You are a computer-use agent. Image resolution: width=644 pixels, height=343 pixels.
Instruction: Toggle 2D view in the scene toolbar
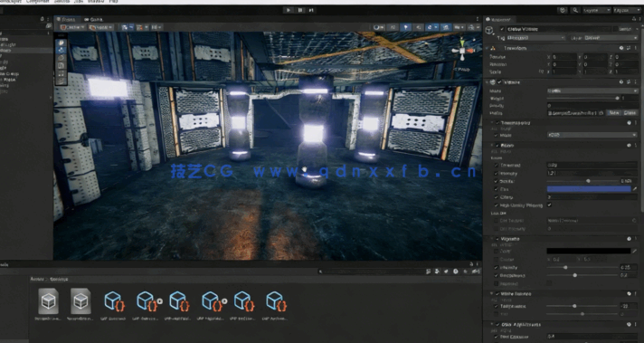[393, 27]
